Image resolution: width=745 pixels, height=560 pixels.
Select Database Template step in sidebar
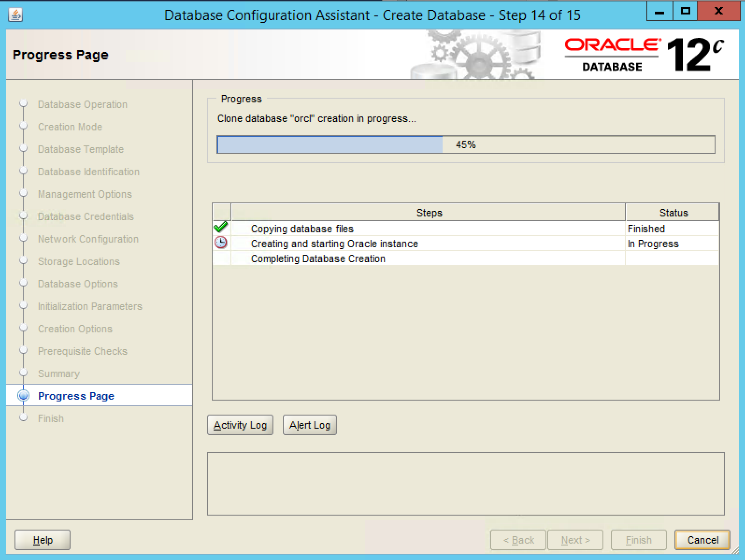tap(81, 149)
